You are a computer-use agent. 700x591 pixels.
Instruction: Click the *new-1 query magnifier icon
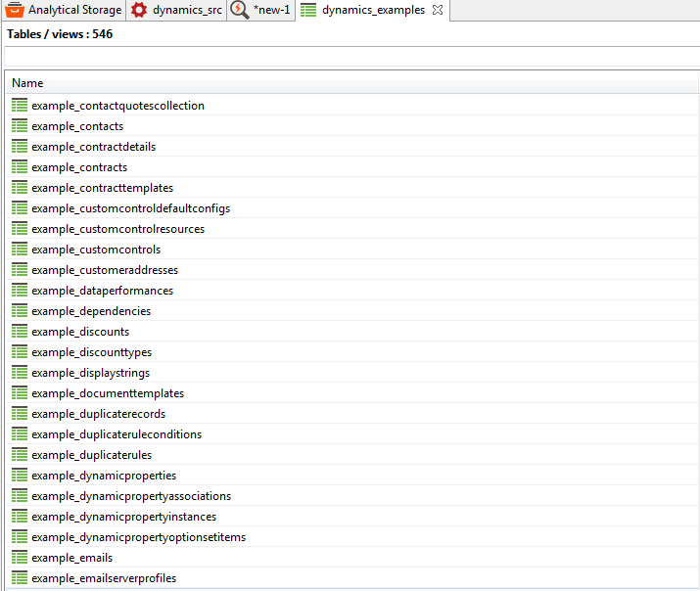pos(240,10)
